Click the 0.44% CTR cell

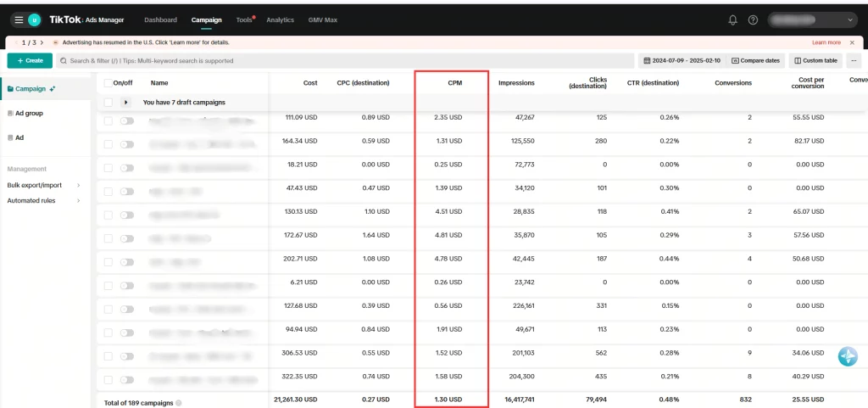pos(670,259)
